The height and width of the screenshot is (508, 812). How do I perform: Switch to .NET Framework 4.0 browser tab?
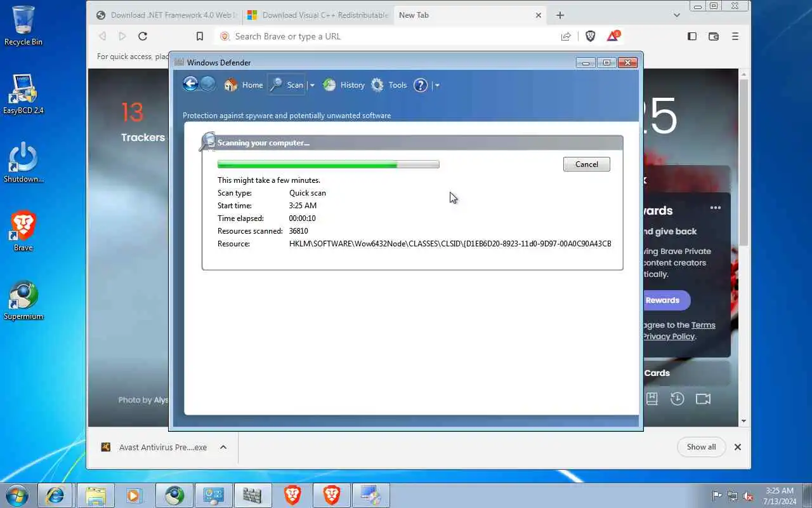tap(165, 15)
